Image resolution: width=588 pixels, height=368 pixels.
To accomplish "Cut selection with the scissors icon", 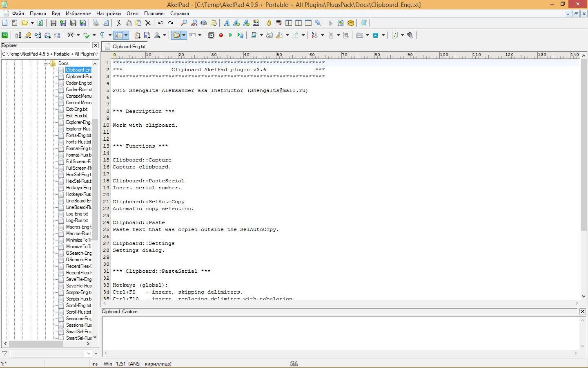I will coord(118,23).
